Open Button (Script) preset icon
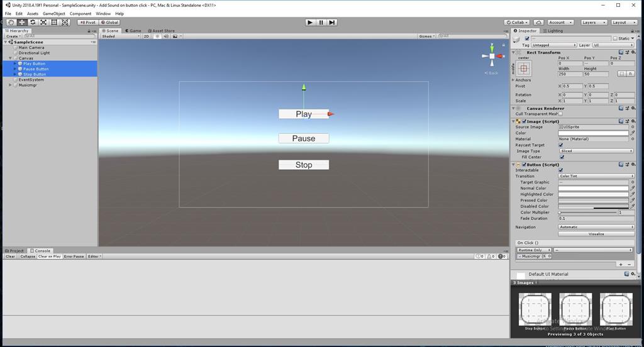The height and width of the screenshot is (347, 644). 627,164
